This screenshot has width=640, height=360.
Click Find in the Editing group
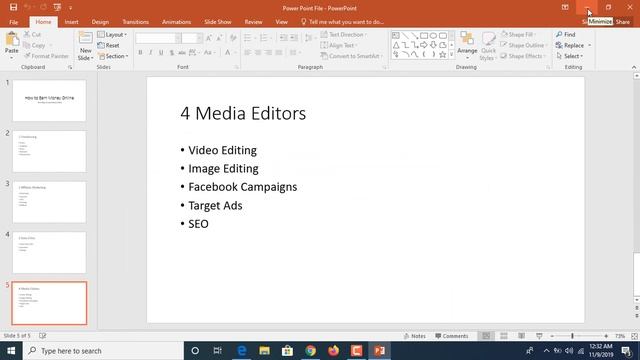point(566,35)
